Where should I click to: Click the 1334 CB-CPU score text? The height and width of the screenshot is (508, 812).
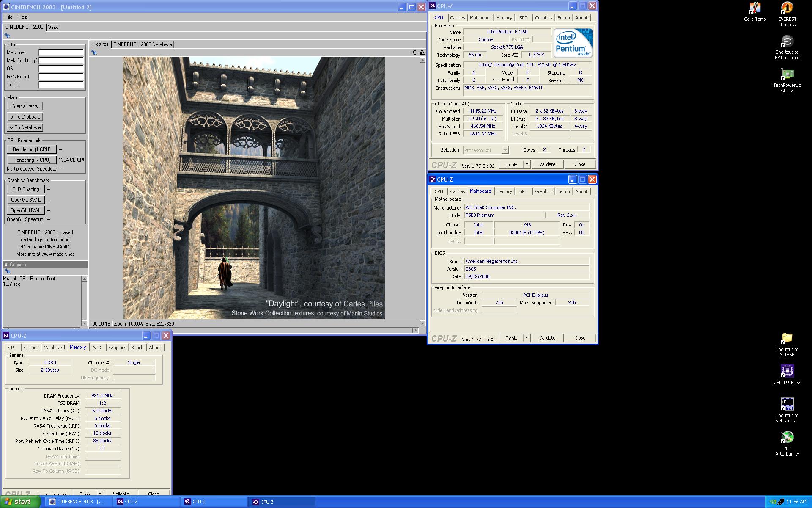(71, 160)
